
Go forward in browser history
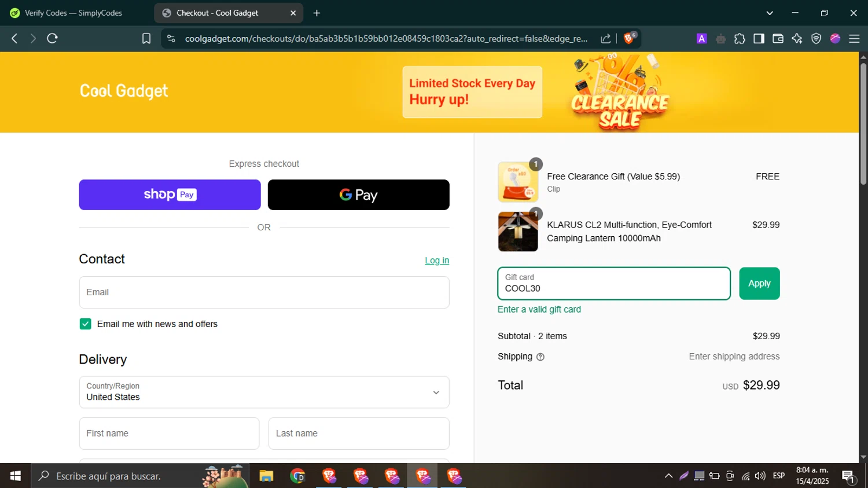click(33, 38)
